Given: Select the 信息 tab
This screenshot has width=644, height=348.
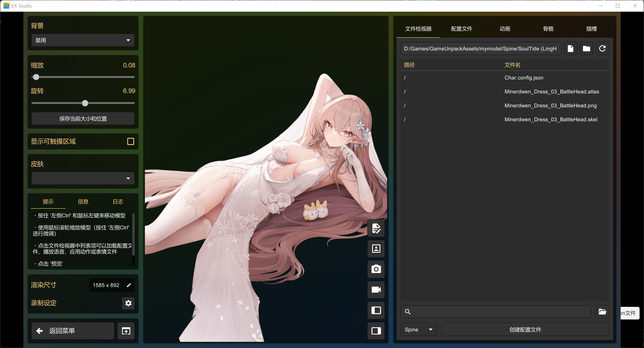Looking at the screenshot, I should point(83,202).
